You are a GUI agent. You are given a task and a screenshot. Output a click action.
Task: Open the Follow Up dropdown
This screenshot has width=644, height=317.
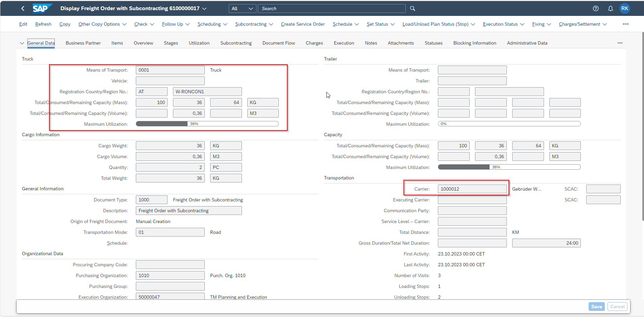(x=176, y=24)
